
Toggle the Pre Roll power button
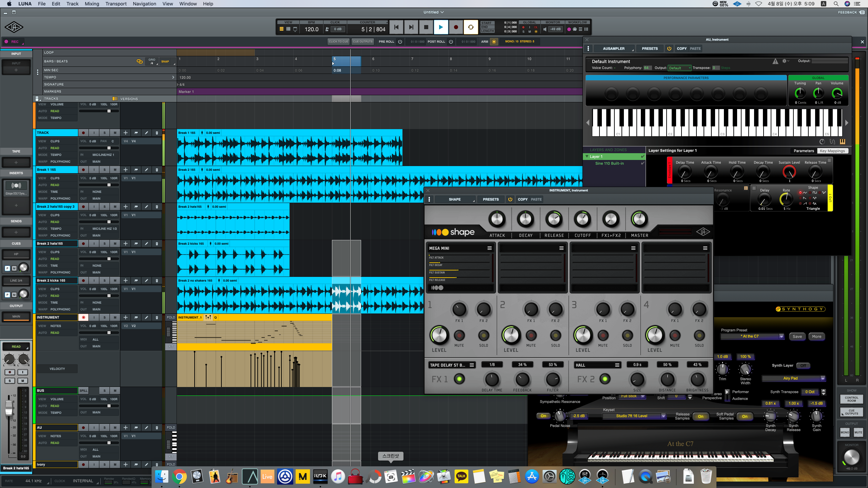pos(400,42)
